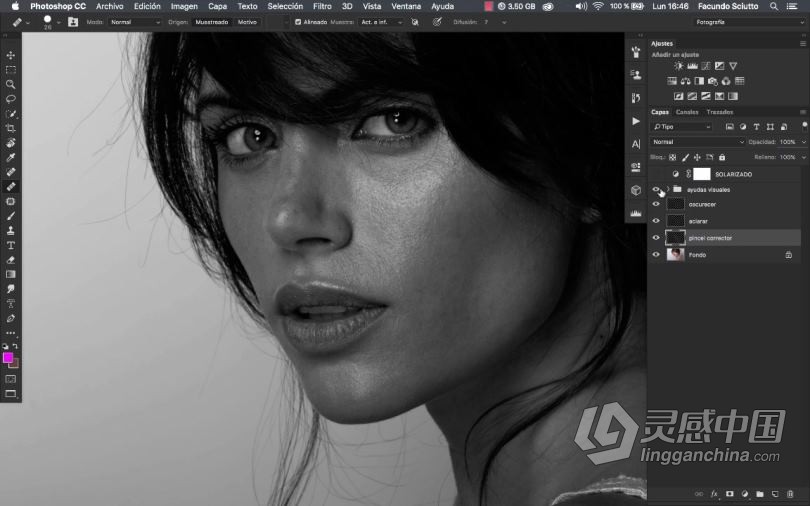Viewport: 810px width, 506px height.
Task: Open the Modo Normal dropdown
Action: (134, 22)
